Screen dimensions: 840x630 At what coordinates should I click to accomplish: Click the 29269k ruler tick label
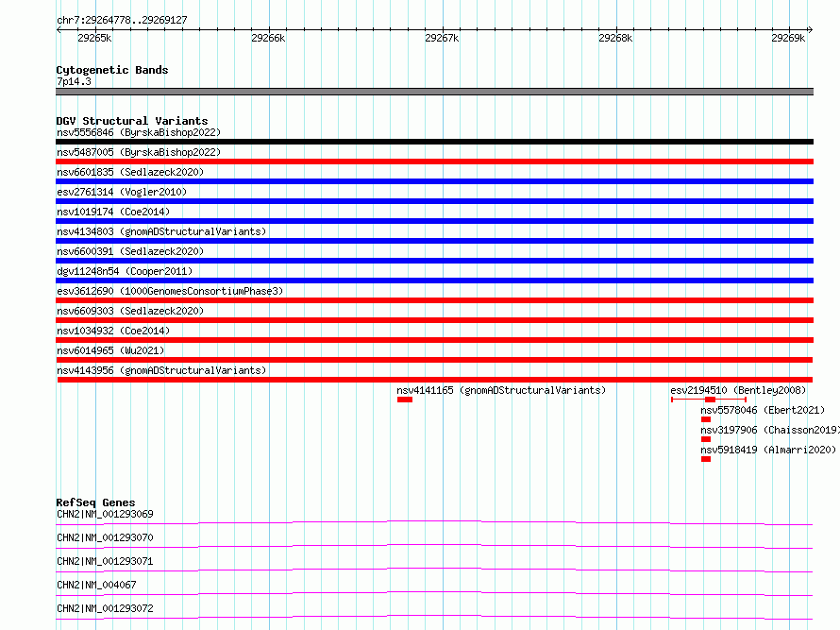coord(788,38)
